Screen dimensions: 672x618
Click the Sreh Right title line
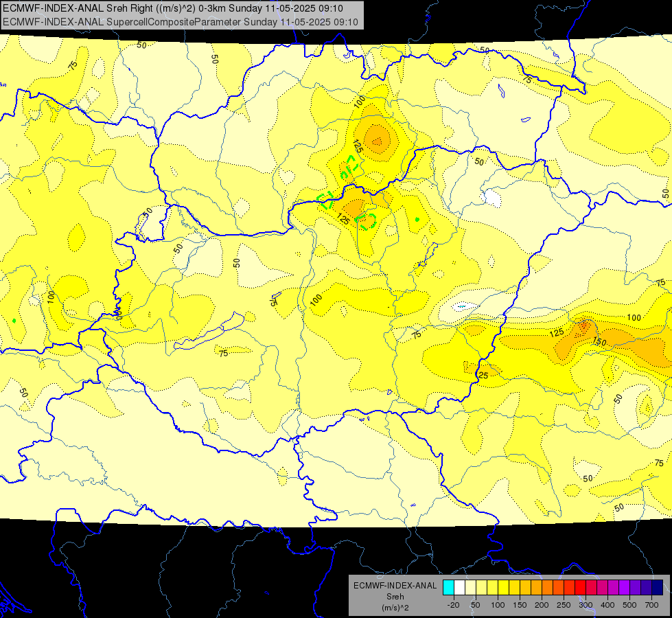(x=173, y=8)
